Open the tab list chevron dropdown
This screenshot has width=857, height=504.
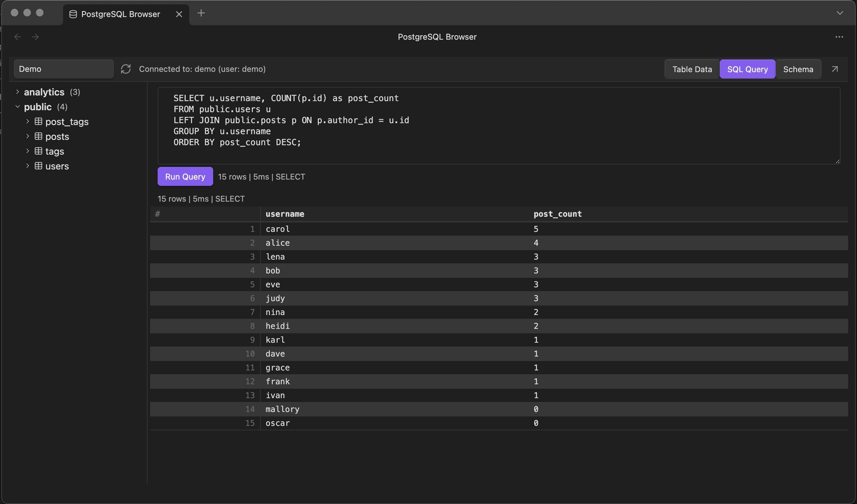[x=840, y=13]
